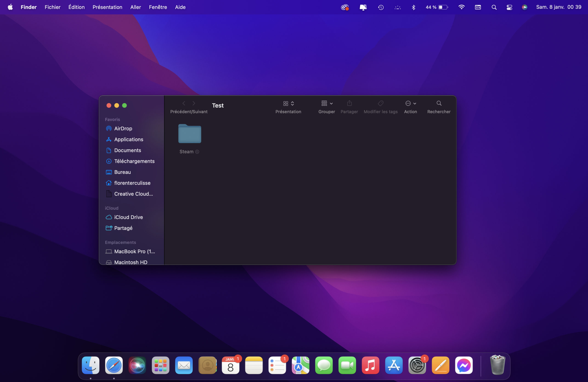Open the Aller menu
This screenshot has height=382, width=588.
pos(135,7)
